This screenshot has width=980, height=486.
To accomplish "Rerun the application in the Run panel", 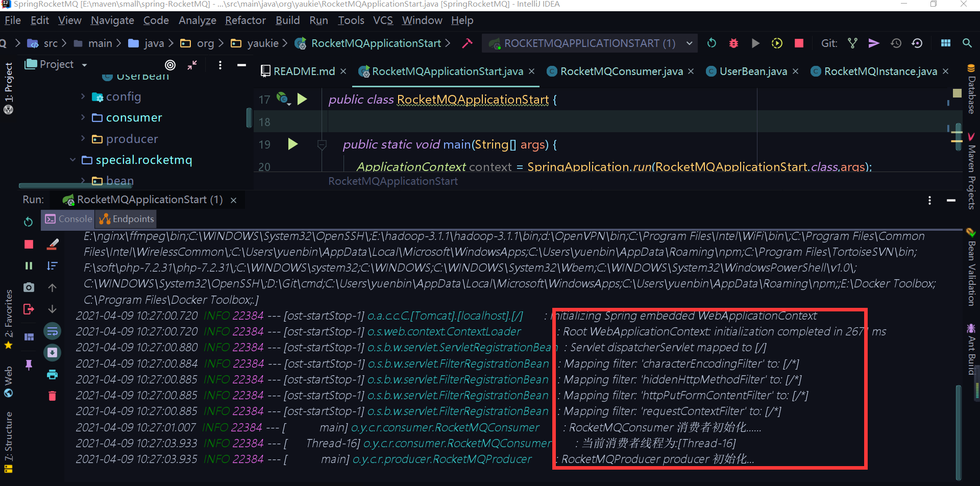I will pyautogui.click(x=29, y=222).
